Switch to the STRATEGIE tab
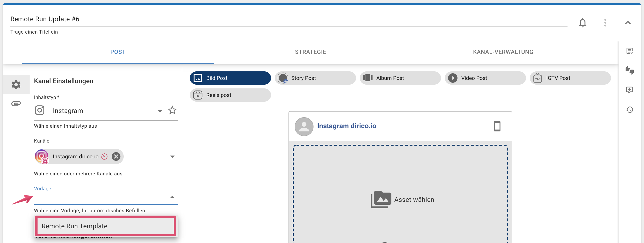This screenshot has width=644, height=243. [310, 52]
